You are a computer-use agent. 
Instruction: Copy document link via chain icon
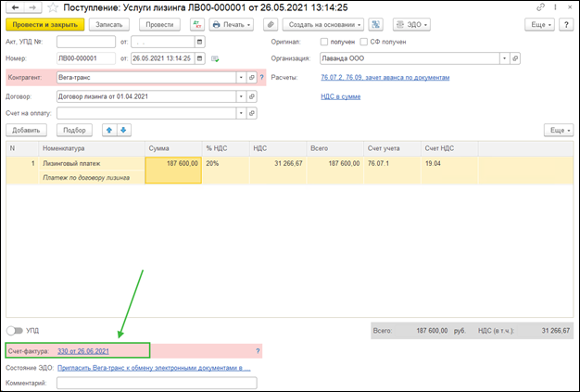click(x=540, y=7)
